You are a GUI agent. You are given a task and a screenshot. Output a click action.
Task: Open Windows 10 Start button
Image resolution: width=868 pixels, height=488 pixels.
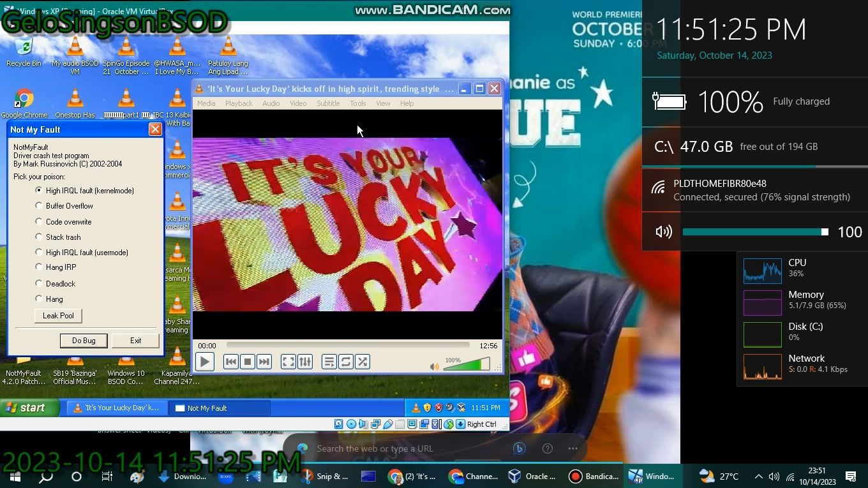15,477
